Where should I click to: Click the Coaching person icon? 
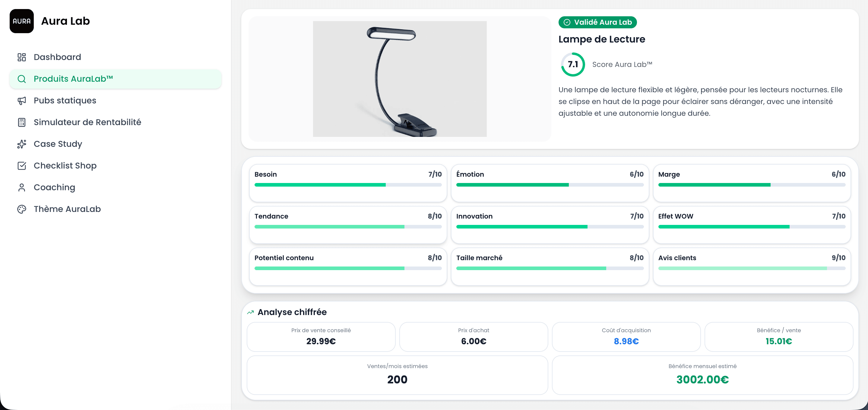pos(22,187)
